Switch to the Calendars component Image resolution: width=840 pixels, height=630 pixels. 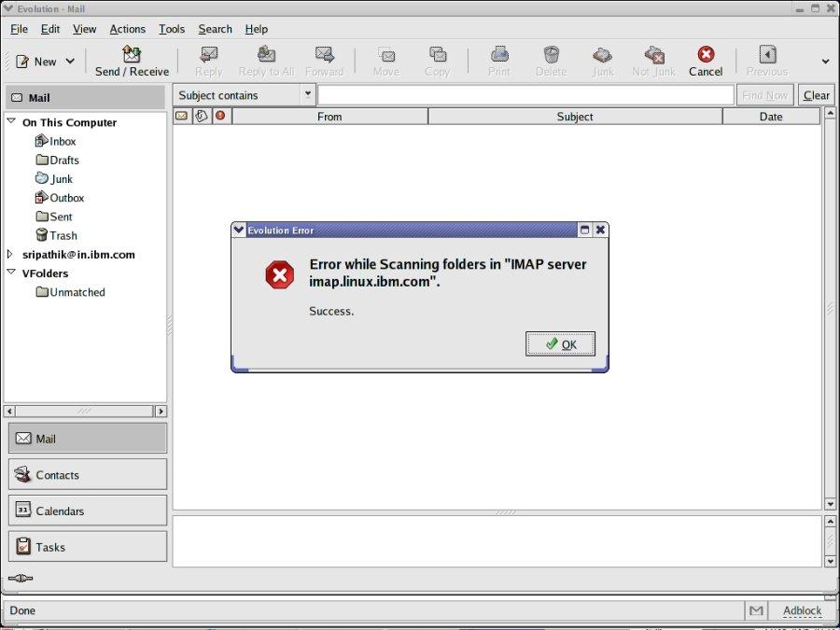click(88, 511)
